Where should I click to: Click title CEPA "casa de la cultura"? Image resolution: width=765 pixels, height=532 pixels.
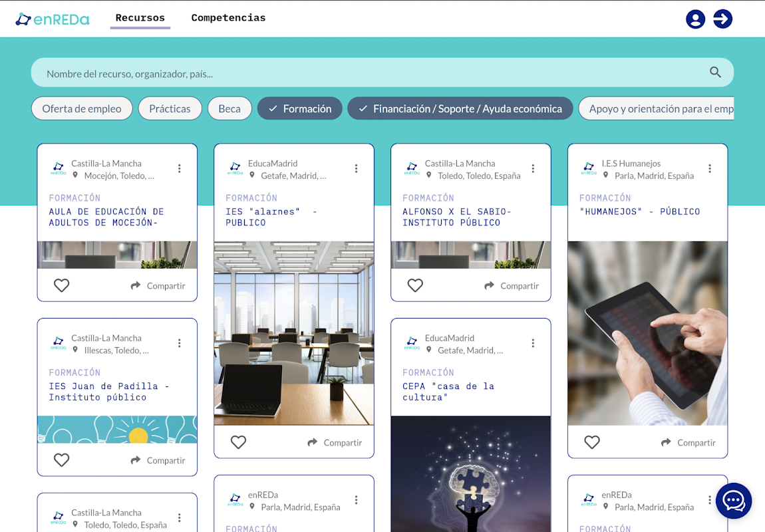pyautogui.click(x=448, y=392)
